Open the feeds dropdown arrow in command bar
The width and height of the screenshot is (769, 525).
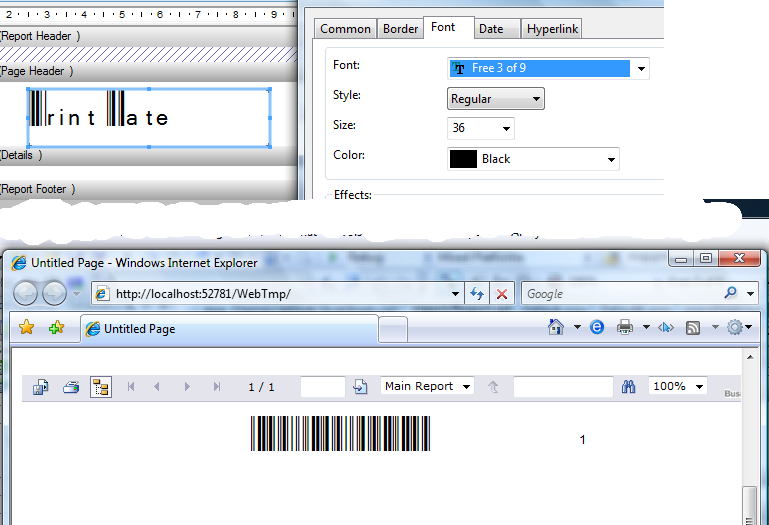click(715, 327)
